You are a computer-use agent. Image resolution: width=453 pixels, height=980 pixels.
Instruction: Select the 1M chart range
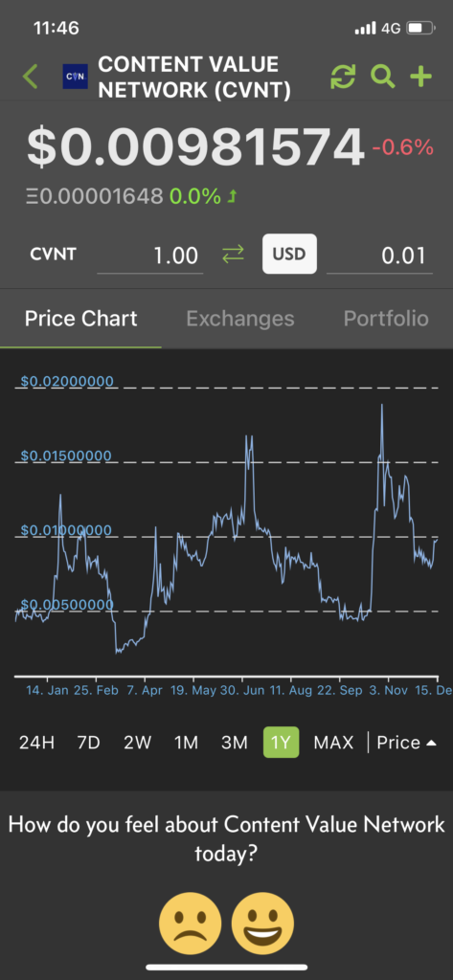pyautogui.click(x=186, y=743)
